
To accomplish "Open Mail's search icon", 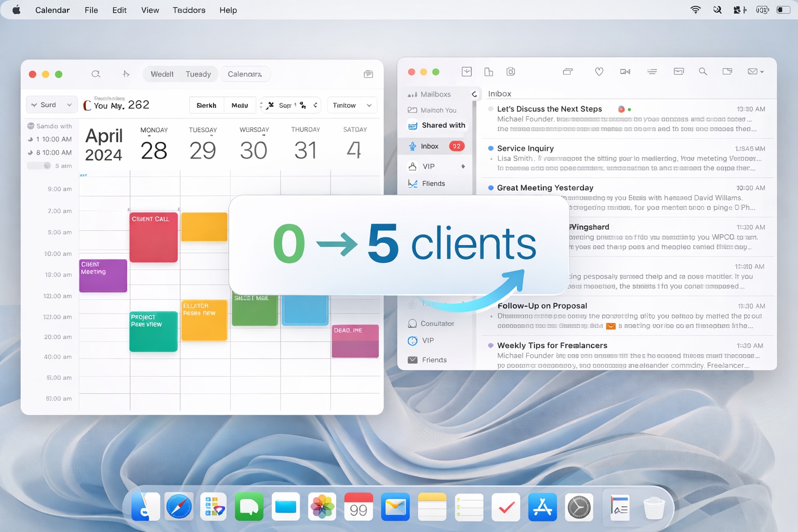I will pos(703,72).
